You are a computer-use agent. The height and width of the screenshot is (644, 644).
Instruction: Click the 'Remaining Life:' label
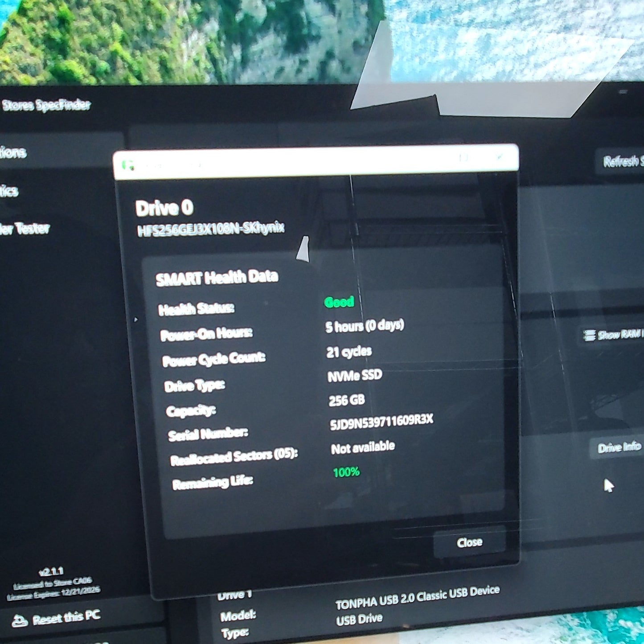pyautogui.click(x=212, y=483)
